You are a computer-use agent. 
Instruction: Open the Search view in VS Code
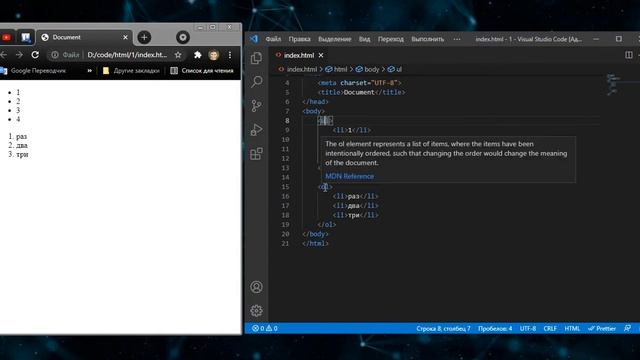coord(256,82)
